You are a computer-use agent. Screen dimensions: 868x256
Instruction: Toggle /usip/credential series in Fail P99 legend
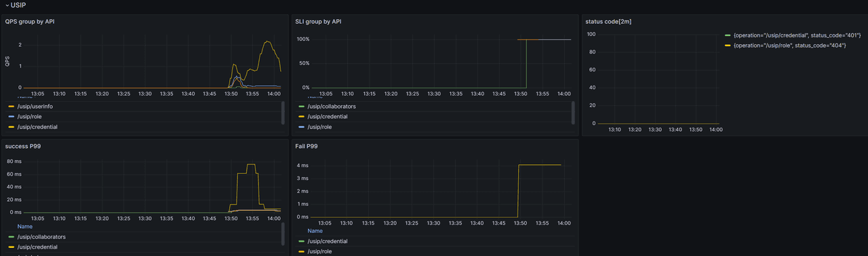click(x=328, y=241)
